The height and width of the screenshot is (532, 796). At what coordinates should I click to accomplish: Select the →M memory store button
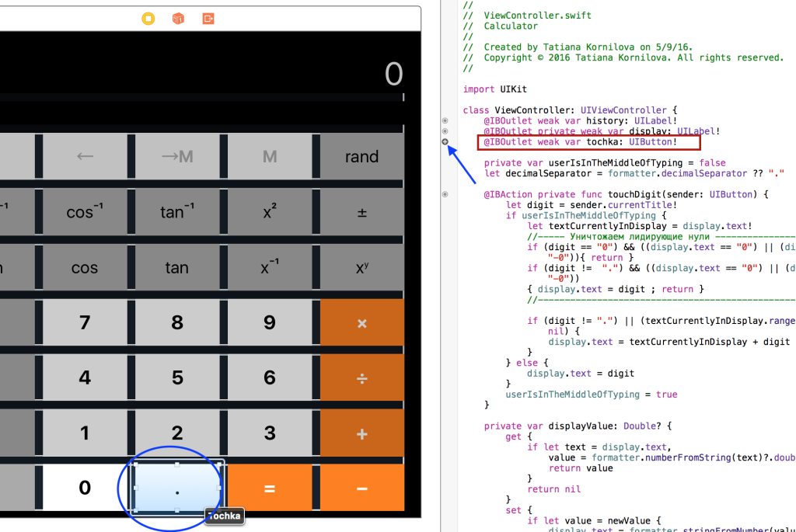coord(177,157)
